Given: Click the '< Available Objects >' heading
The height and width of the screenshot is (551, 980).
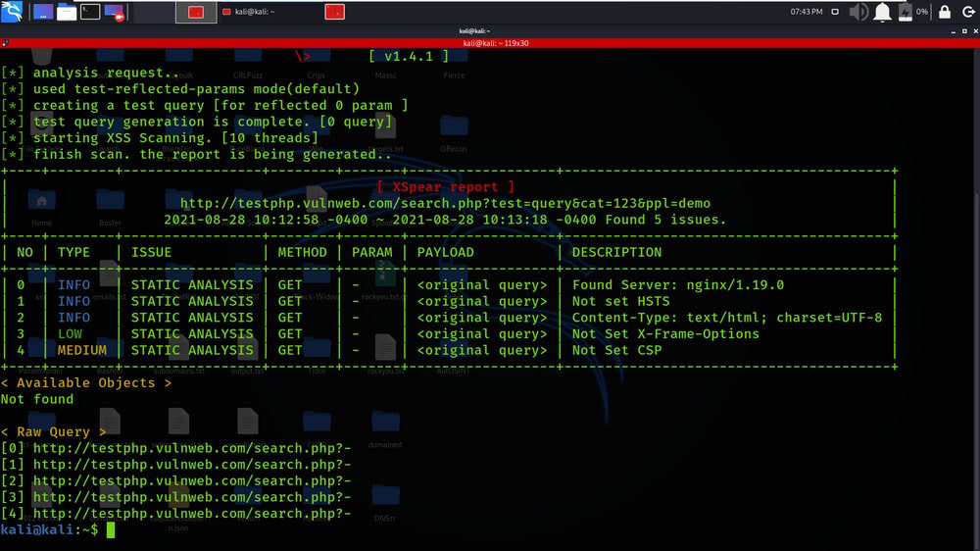Looking at the screenshot, I should point(86,382).
